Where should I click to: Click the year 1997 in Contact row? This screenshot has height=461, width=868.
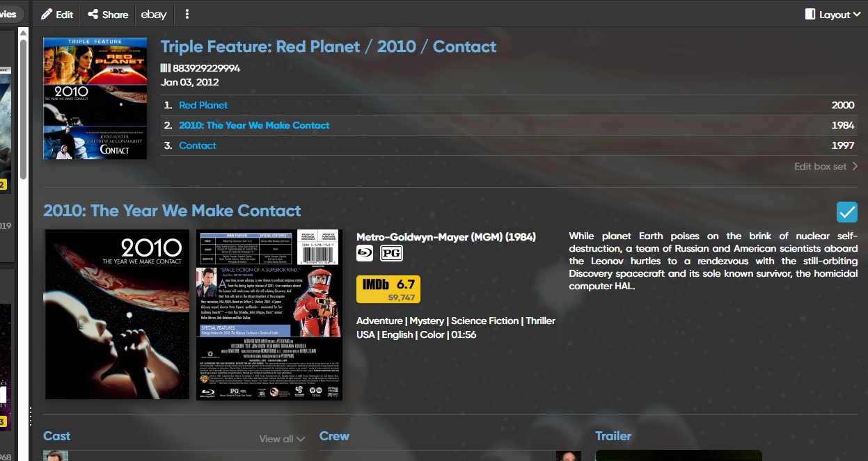click(x=843, y=145)
